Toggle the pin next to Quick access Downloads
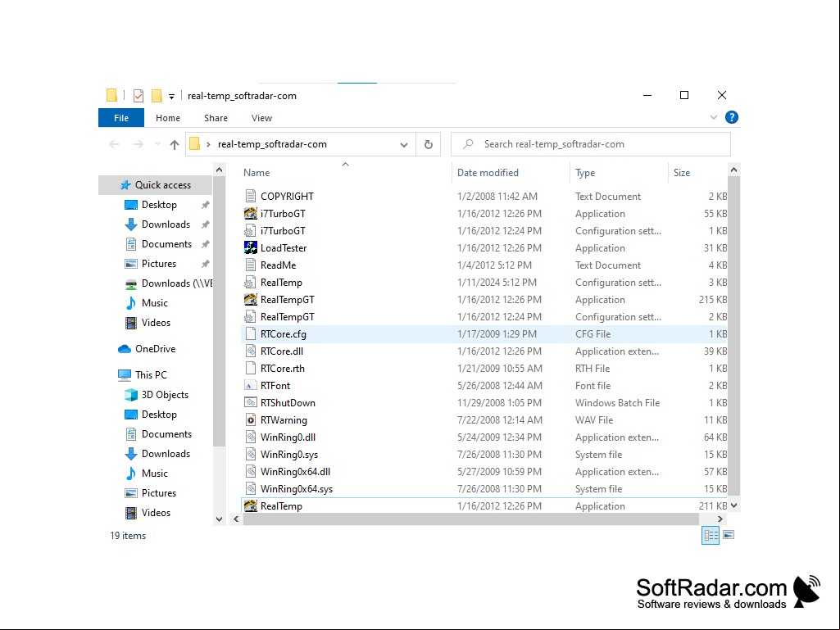This screenshot has width=840, height=630. click(205, 224)
